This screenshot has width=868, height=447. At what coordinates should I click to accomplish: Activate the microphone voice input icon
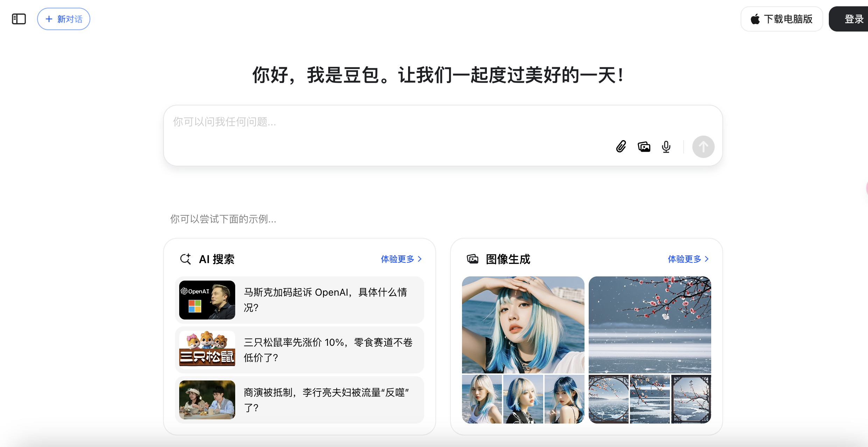(666, 146)
